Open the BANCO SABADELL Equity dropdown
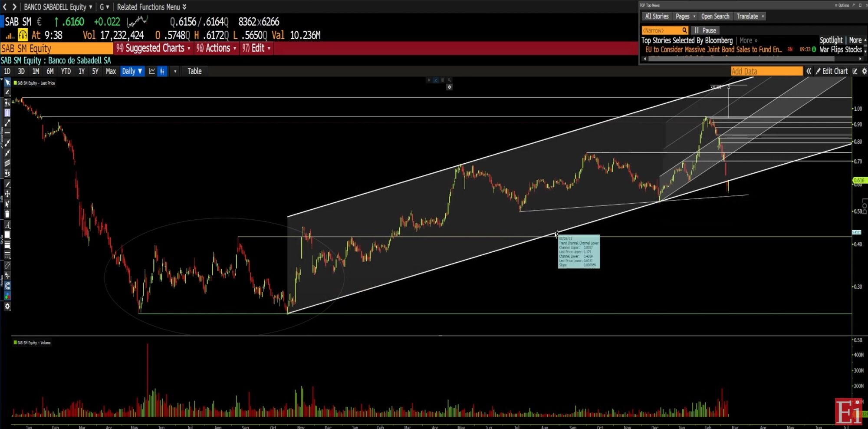 pyautogui.click(x=58, y=7)
